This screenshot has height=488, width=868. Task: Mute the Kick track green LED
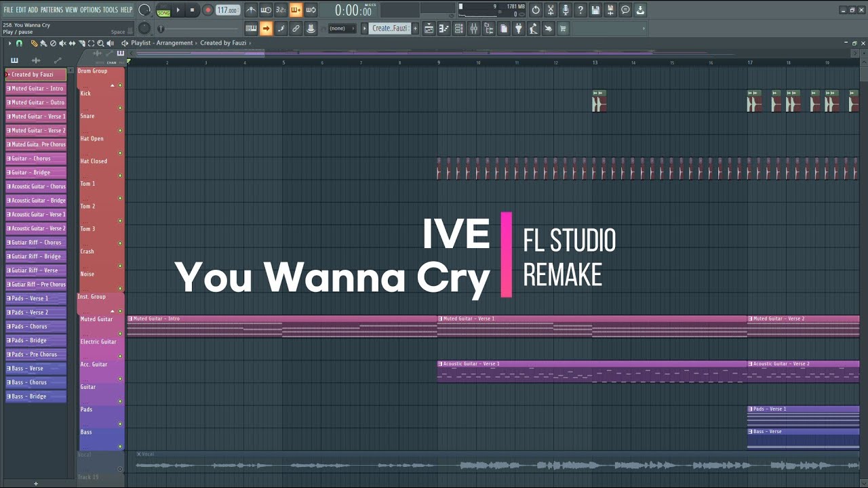coord(120,108)
